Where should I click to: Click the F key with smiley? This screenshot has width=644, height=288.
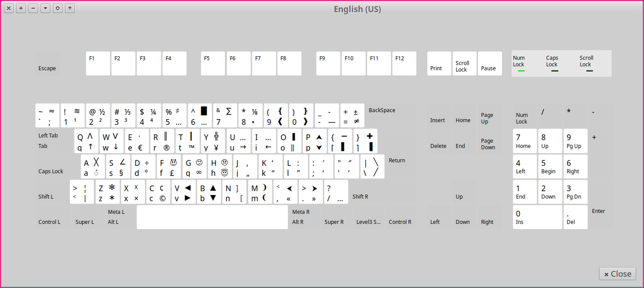click(170, 167)
